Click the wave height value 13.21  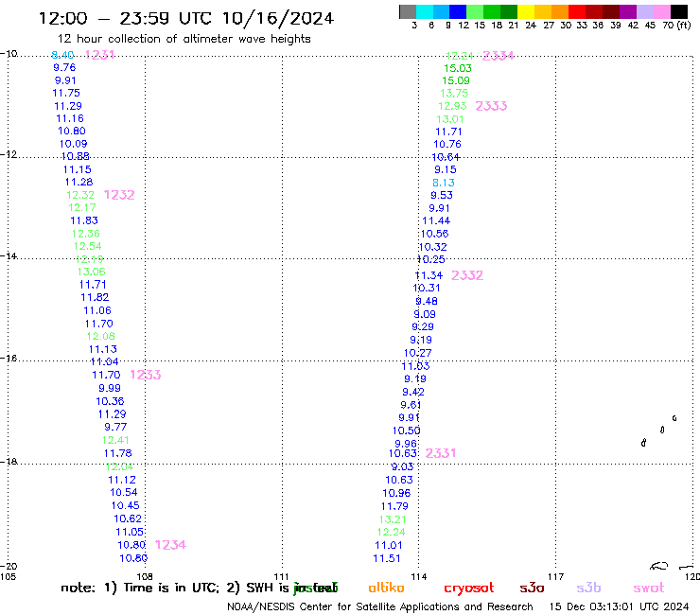[393, 519]
